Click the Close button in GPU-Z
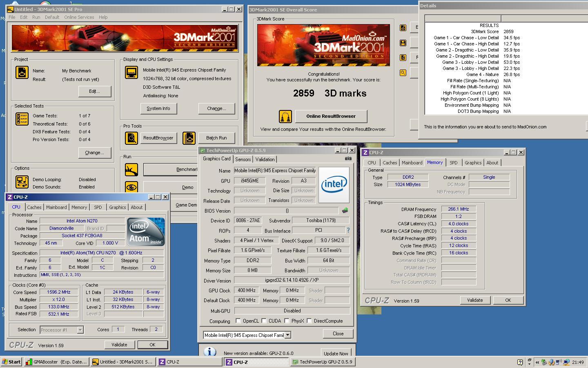The width and height of the screenshot is (588, 368). coord(338,334)
